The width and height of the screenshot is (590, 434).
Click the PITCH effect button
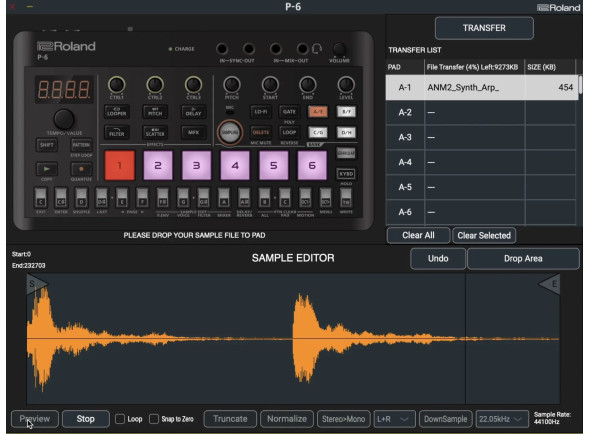pos(155,112)
